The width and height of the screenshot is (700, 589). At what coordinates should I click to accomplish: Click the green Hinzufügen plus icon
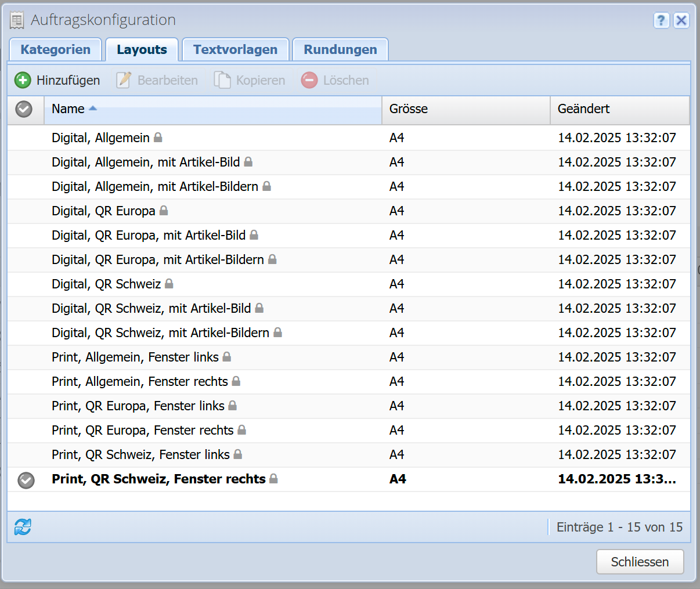coord(23,80)
